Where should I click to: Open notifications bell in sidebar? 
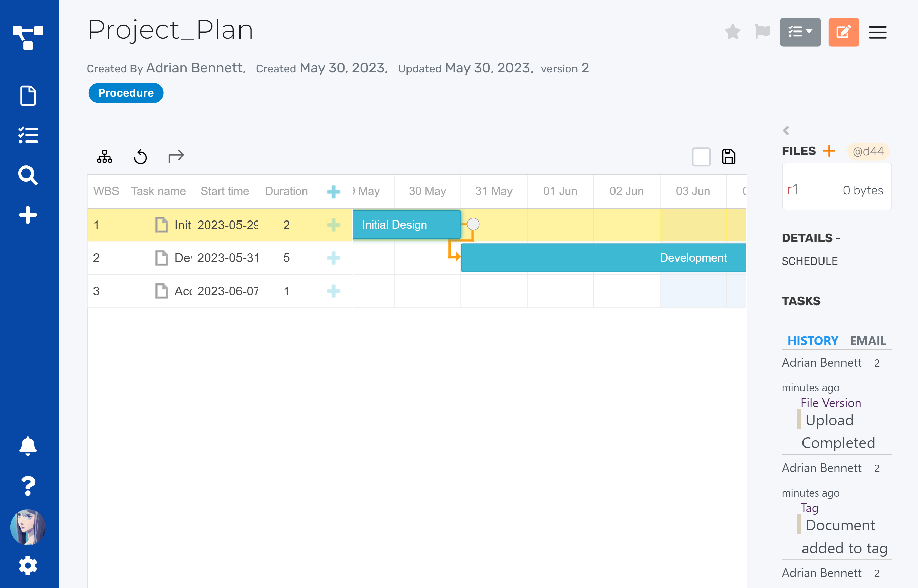tap(28, 446)
